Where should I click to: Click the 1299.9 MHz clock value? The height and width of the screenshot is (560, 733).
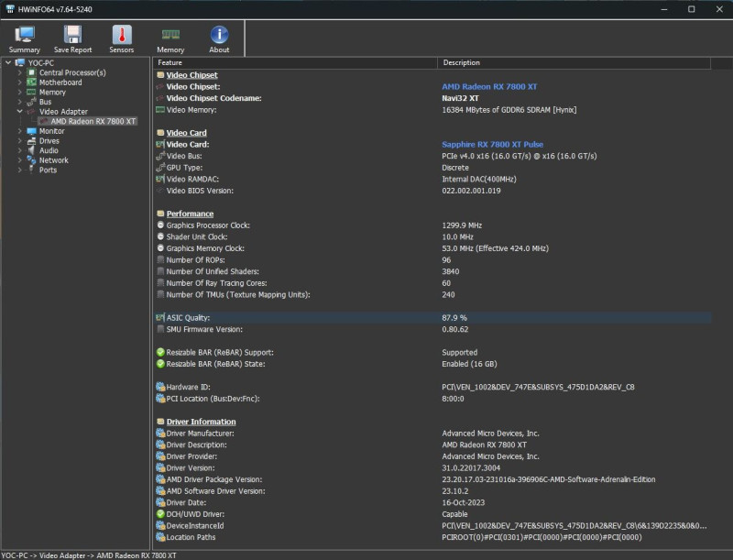(462, 225)
